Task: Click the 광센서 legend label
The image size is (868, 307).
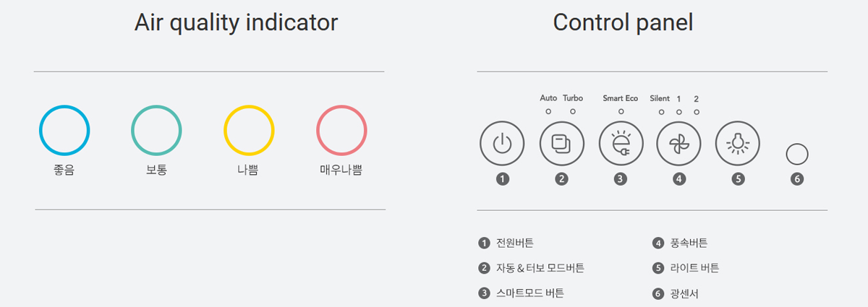Action: pos(684,293)
